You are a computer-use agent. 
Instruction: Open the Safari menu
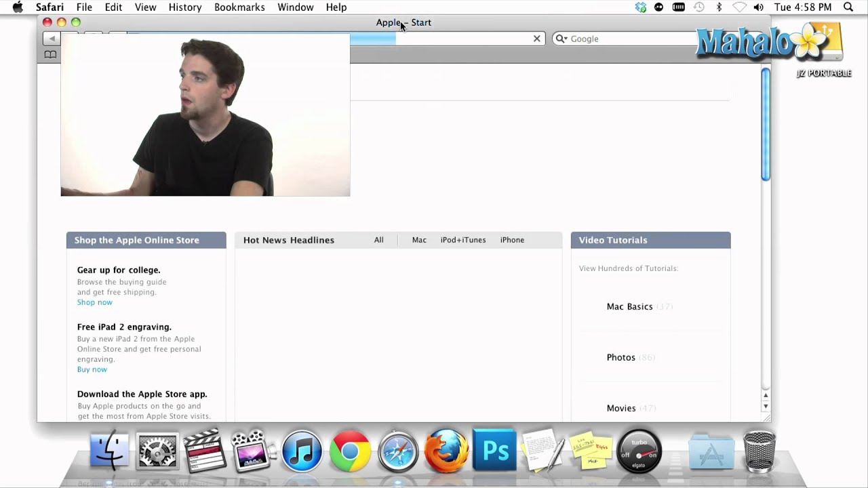click(x=50, y=7)
